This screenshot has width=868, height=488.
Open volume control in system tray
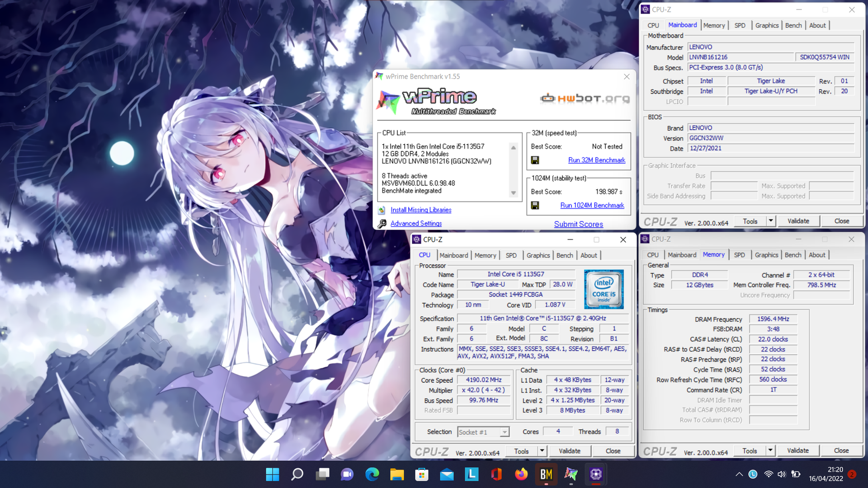click(782, 474)
